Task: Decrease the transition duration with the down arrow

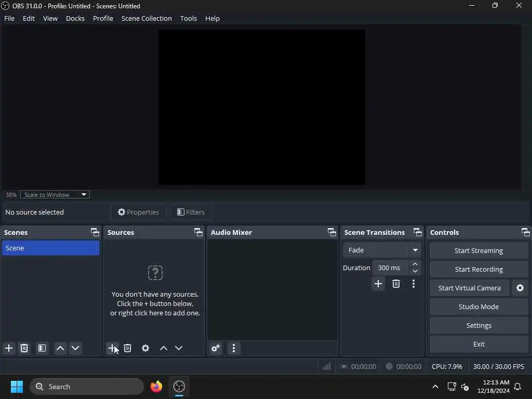Action: pyautogui.click(x=415, y=271)
